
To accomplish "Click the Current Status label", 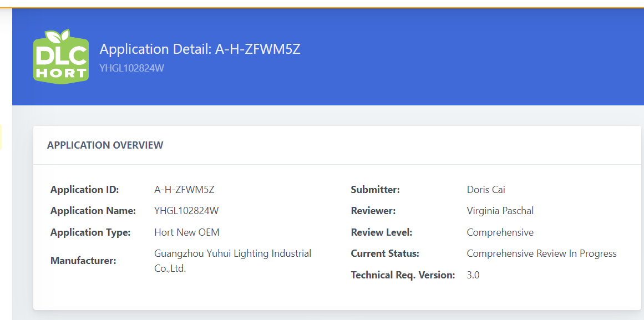I will (x=385, y=254).
